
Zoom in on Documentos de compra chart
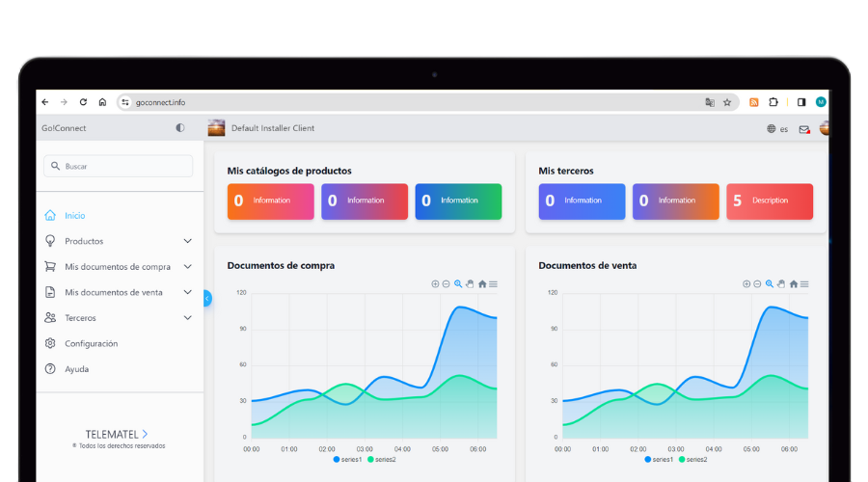tap(435, 283)
